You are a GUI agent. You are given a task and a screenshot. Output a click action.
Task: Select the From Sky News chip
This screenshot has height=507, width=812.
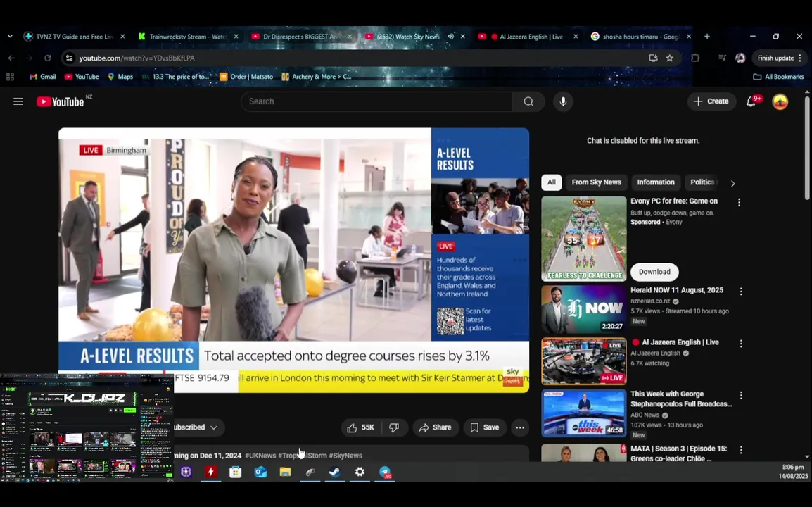(x=596, y=182)
